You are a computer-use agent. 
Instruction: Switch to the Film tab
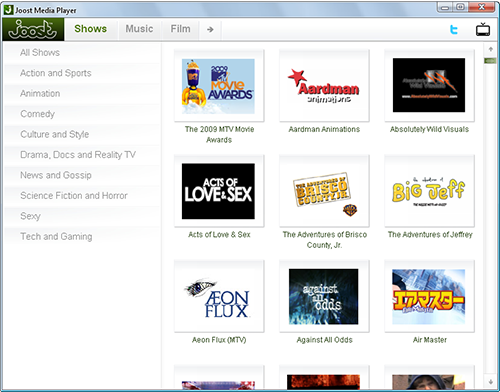[180, 29]
